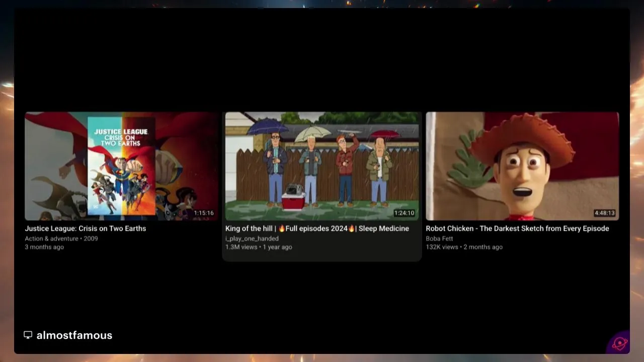Click the 1:24:10 duration badge
The height and width of the screenshot is (362, 644).
(404, 213)
